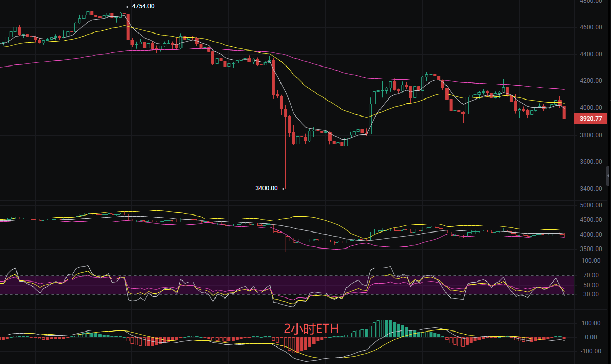Click the 4200.00 price axis label
611x364 pixels.
(590, 80)
